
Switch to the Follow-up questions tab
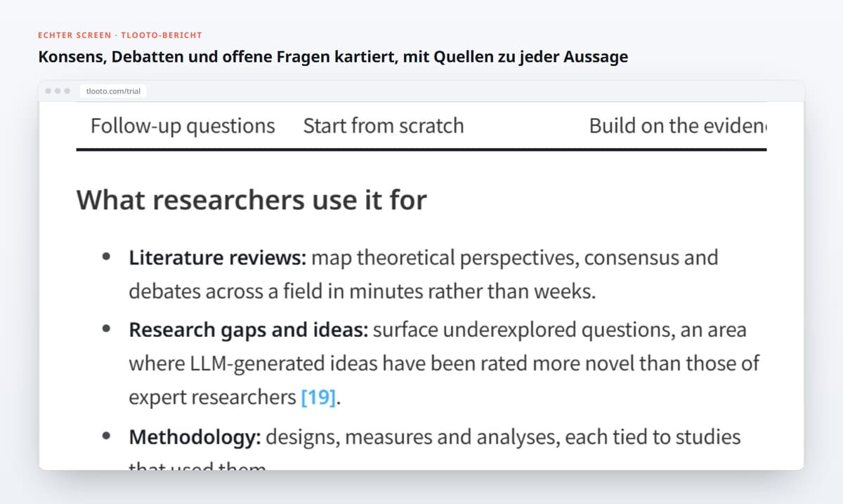click(x=183, y=126)
